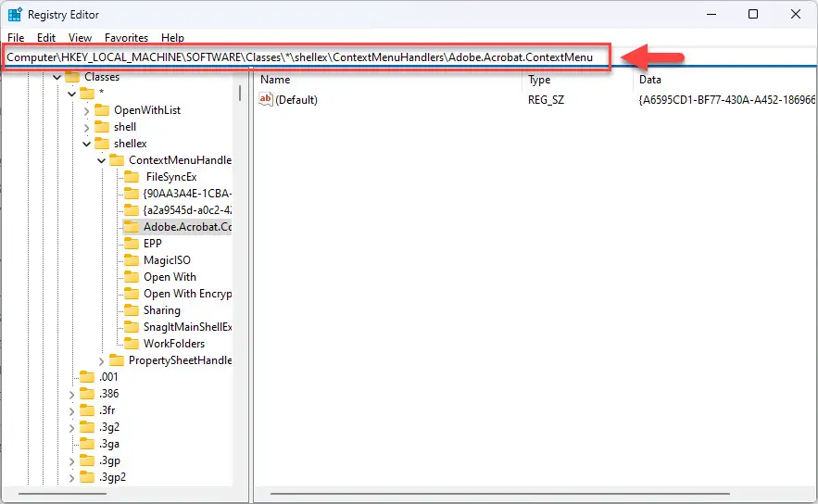Viewport: 818px width, 504px height.
Task: Click the values pane horizontal scrollbar thumb
Action: click(499, 494)
